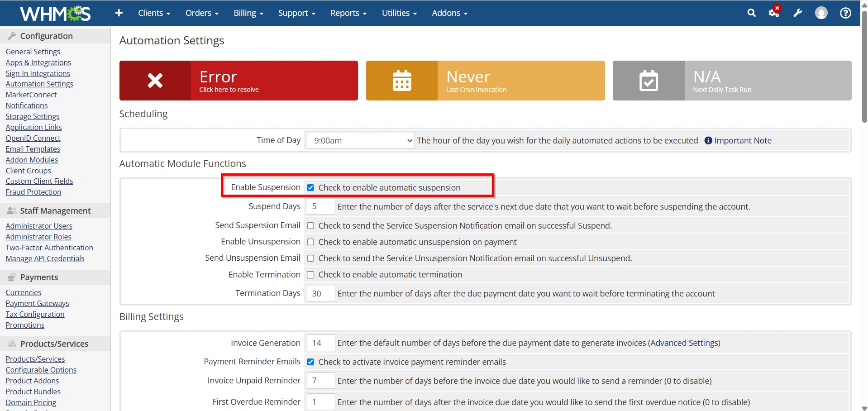Click the Payments coins icon in the sidebar
Image resolution: width=868 pixels, height=411 pixels.
click(x=12, y=277)
